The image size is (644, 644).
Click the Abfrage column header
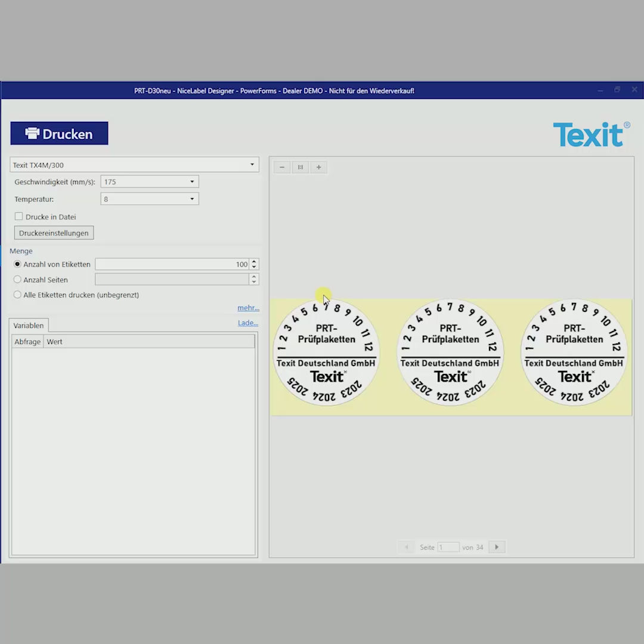(x=27, y=341)
